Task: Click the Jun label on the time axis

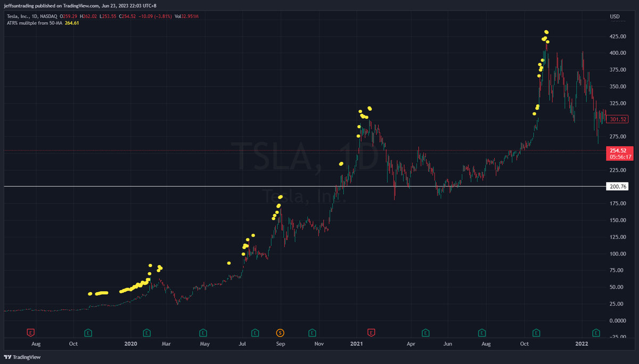Action: [448, 344]
